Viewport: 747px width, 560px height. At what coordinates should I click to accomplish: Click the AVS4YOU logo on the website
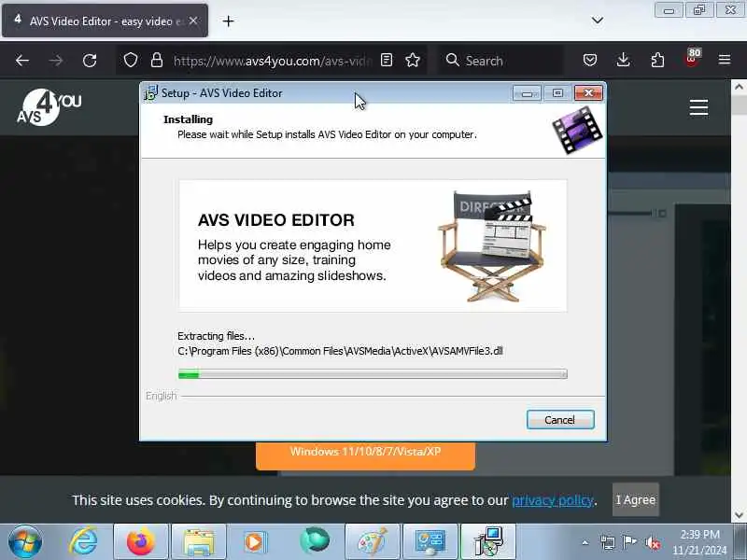(x=49, y=107)
